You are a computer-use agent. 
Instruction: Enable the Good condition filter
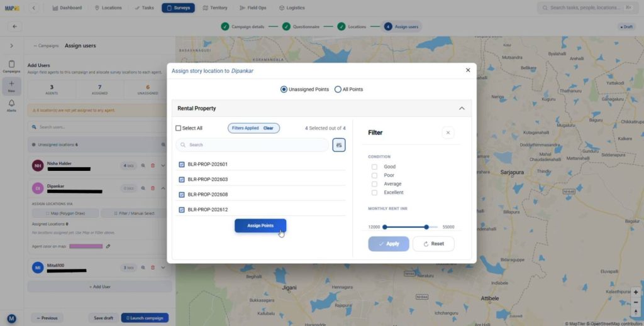tap(374, 167)
